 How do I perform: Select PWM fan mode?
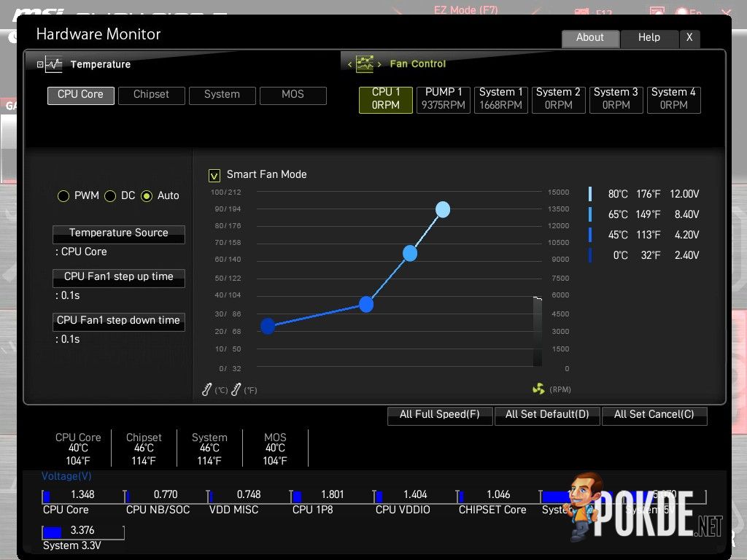click(x=63, y=195)
